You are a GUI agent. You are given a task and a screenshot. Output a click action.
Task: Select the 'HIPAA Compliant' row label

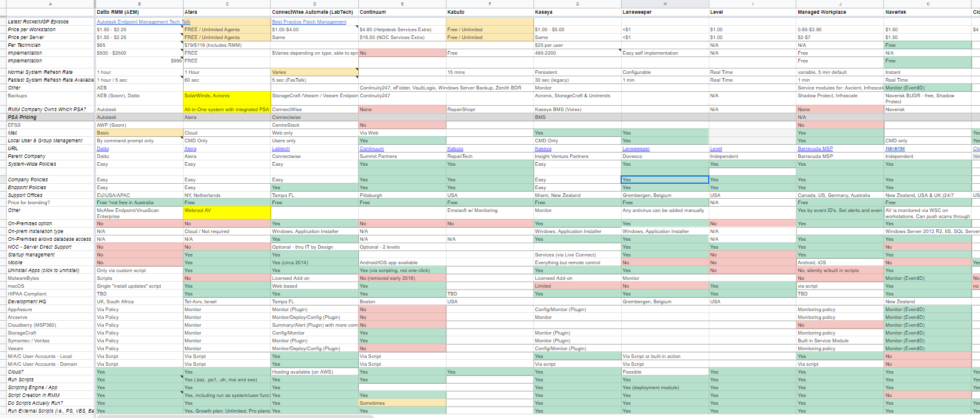point(50,294)
